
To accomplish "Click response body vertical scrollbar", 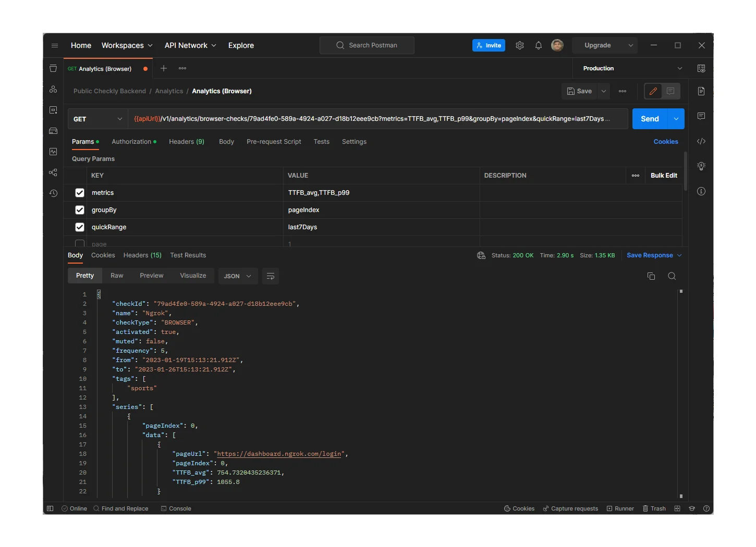I will [x=681, y=394].
